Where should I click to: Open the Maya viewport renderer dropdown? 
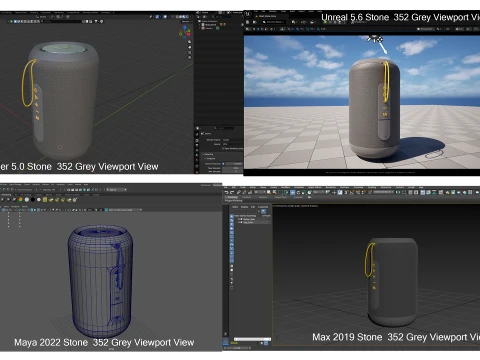coord(124,210)
